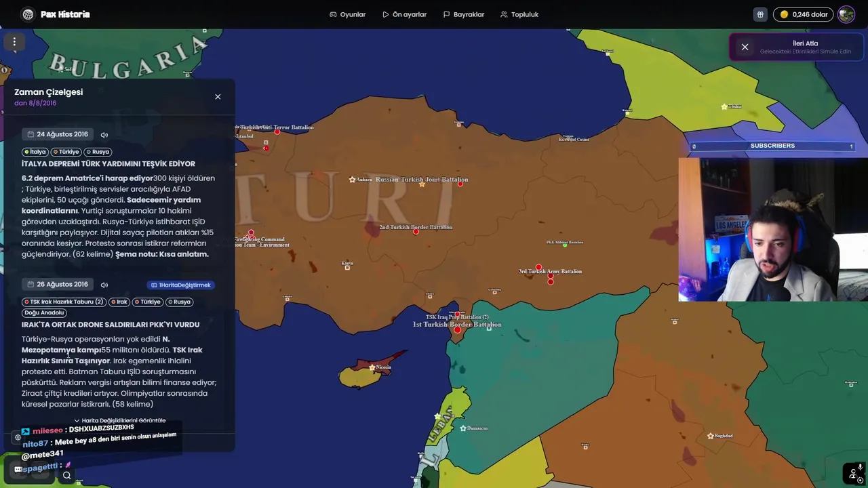Viewport: 868px width, 488px height.
Task: Open the Bayraklar menu
Action: tap(463, 14)
